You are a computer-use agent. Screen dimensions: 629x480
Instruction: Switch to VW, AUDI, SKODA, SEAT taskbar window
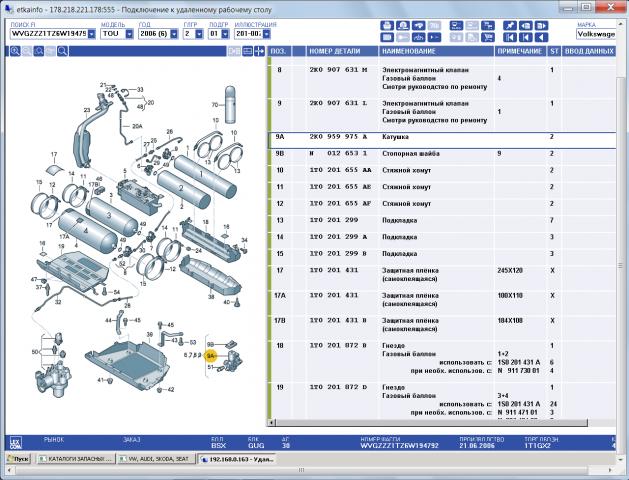(157, 458)
